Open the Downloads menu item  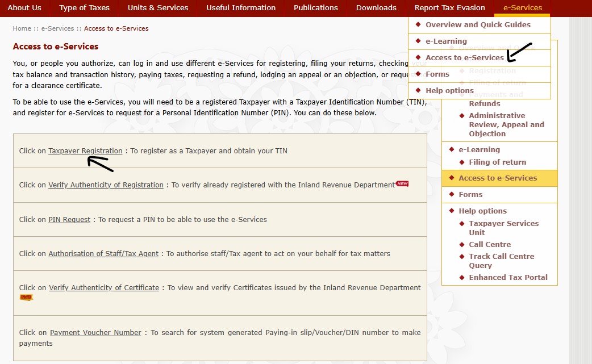pyautogui.click(x=376, y=8)
